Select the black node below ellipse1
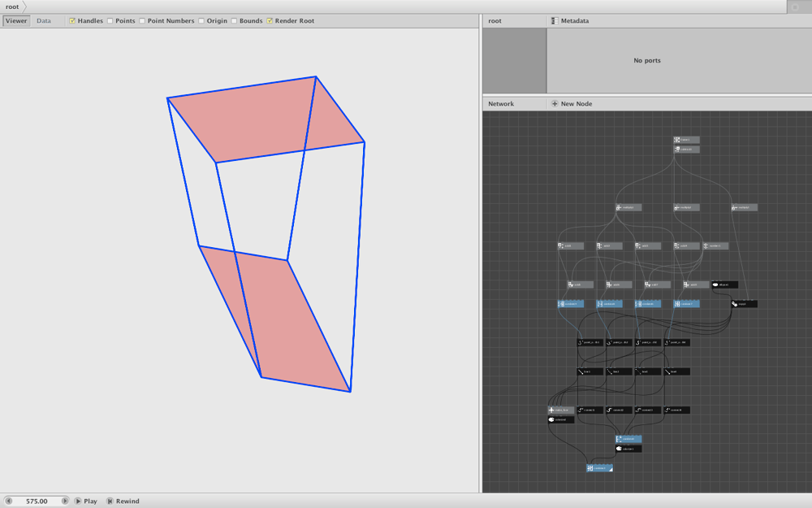Screen dimensions: 812x508 point(745,304)
